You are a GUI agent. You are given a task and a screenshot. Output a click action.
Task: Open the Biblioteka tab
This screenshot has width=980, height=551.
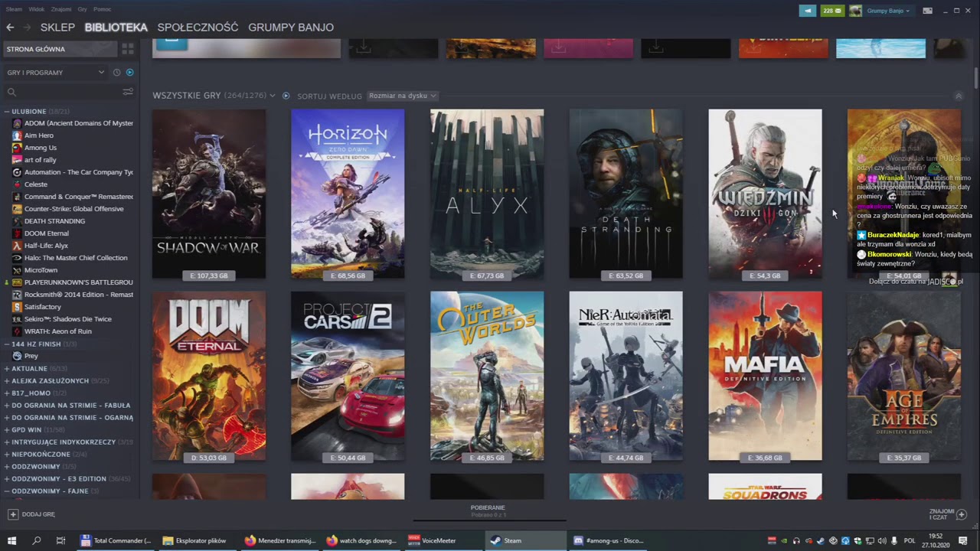pos(116,27)
